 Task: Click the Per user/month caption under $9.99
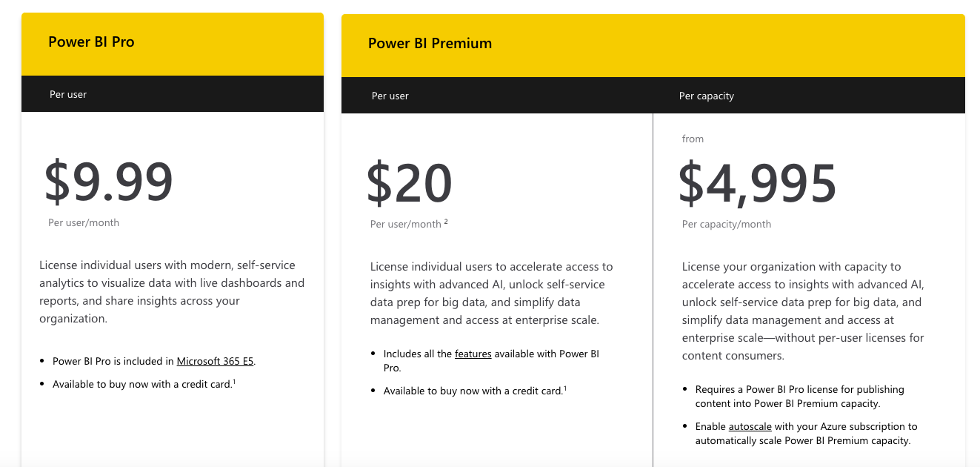(x=84, y=222)
